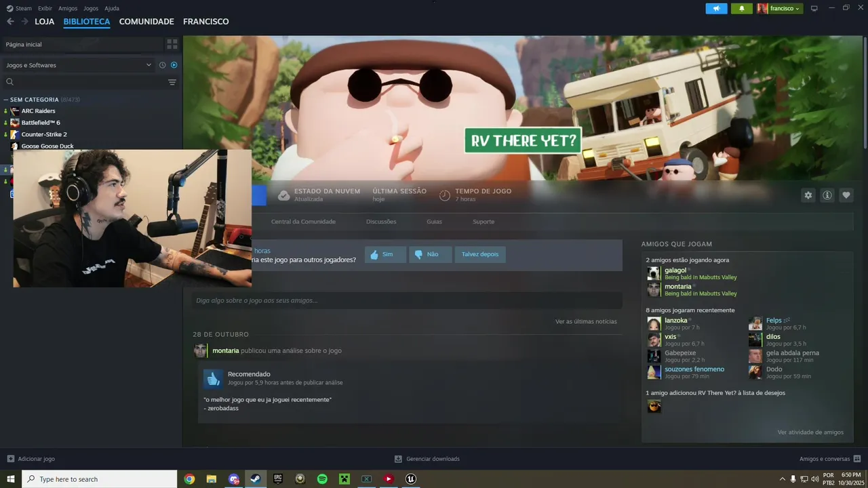Open Unreal Engine from the taskbar
868x488 pixels.
tap(411, 479)
